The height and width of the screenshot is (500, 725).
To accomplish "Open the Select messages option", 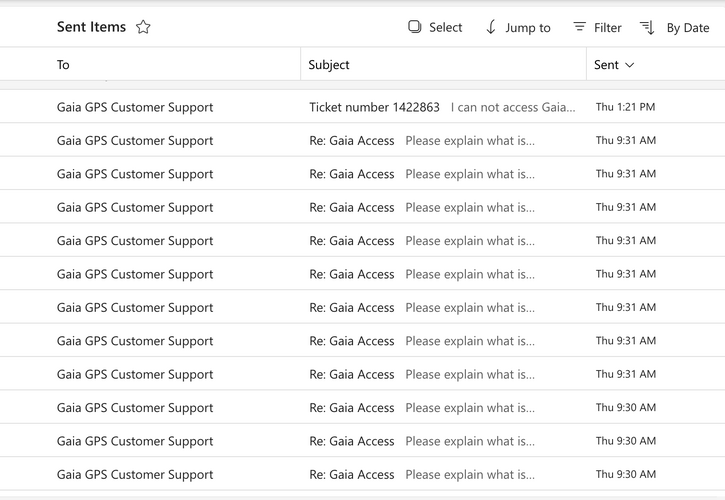I will point(435,27).
